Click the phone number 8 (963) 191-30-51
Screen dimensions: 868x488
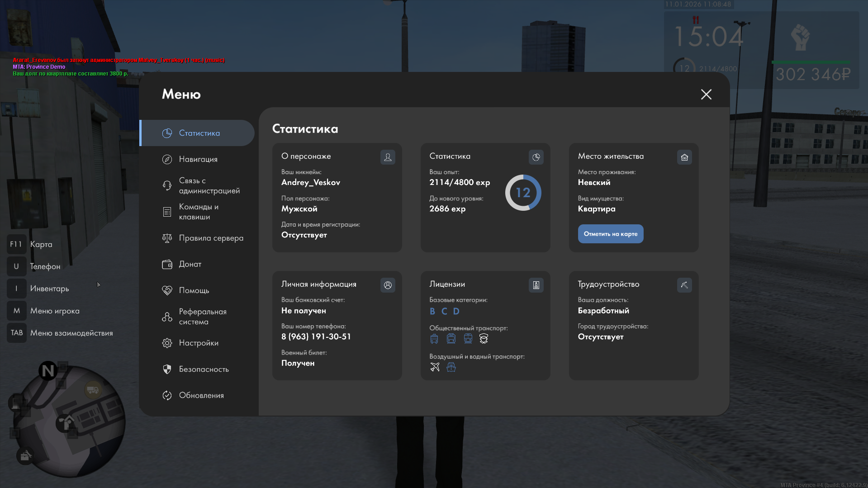coord(316,336)
